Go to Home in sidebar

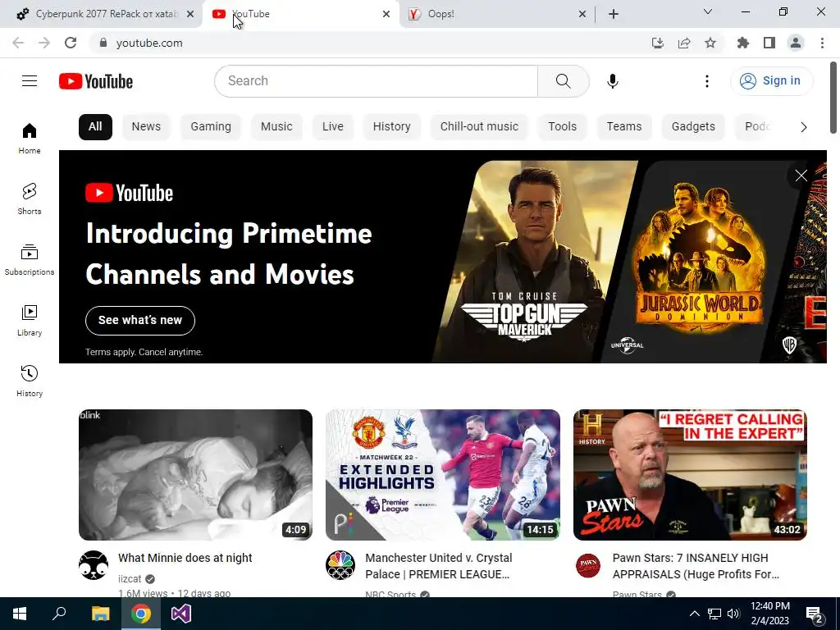click(x=30, y=138)
